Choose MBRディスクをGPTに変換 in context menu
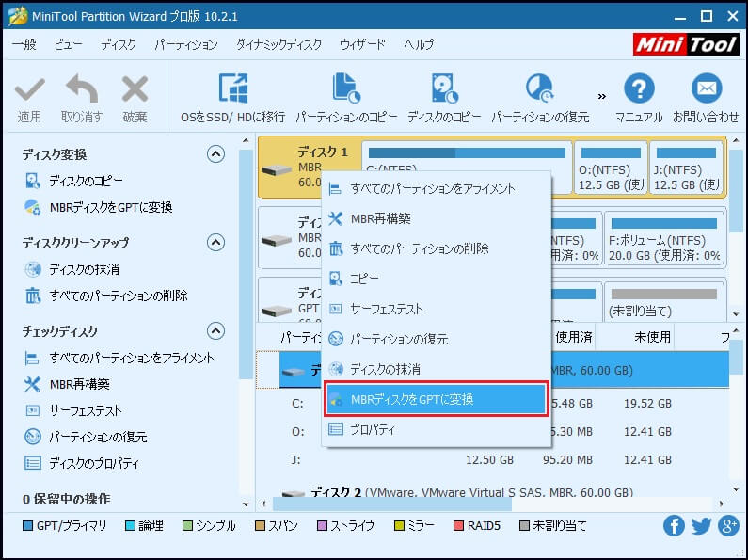The width and height of the screenshot is (748, 560). [437, 399]
